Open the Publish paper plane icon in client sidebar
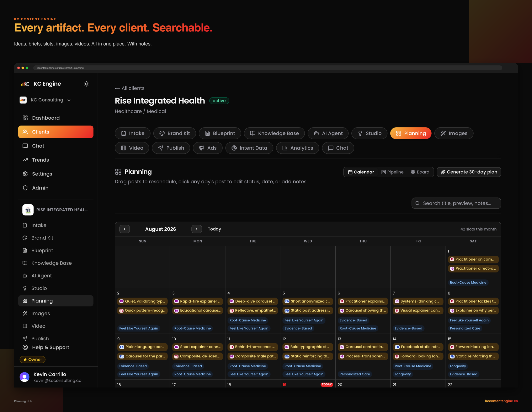The width and height of the screenshot is (532, 412). (25, 338)
